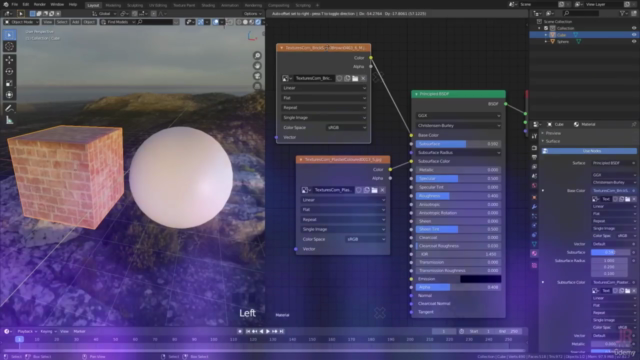Open the Render properties tab icon
The image size is (640, 360).
coord(534,148)
